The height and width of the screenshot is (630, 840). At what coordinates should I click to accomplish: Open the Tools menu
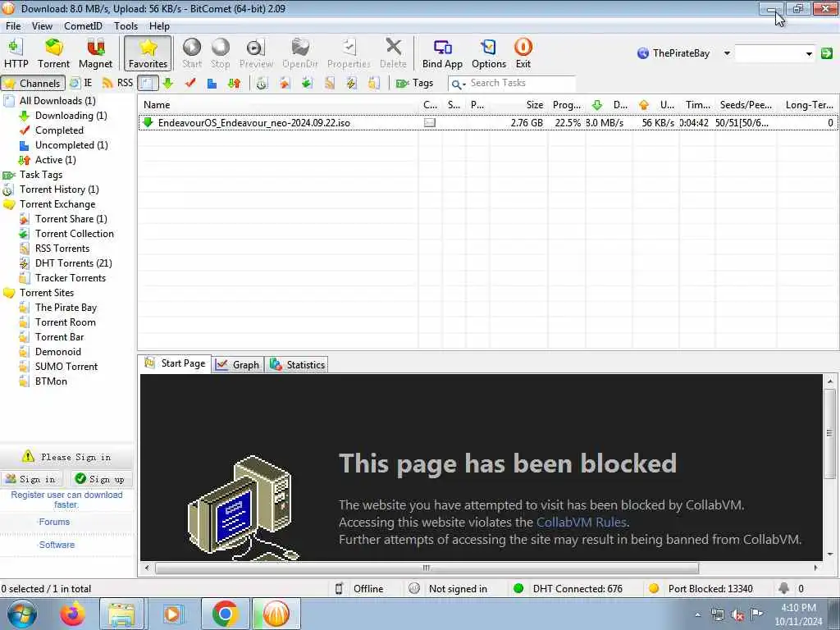tap(126, 25)
